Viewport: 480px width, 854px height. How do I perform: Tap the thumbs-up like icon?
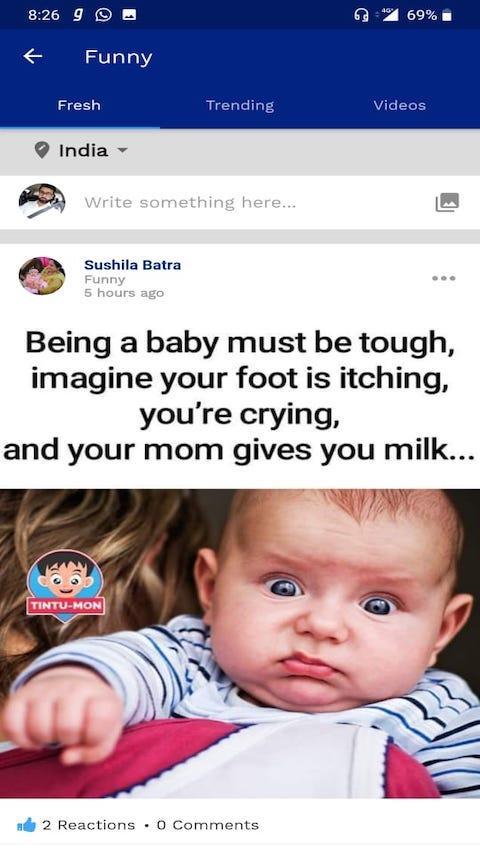tap(26, 825)
